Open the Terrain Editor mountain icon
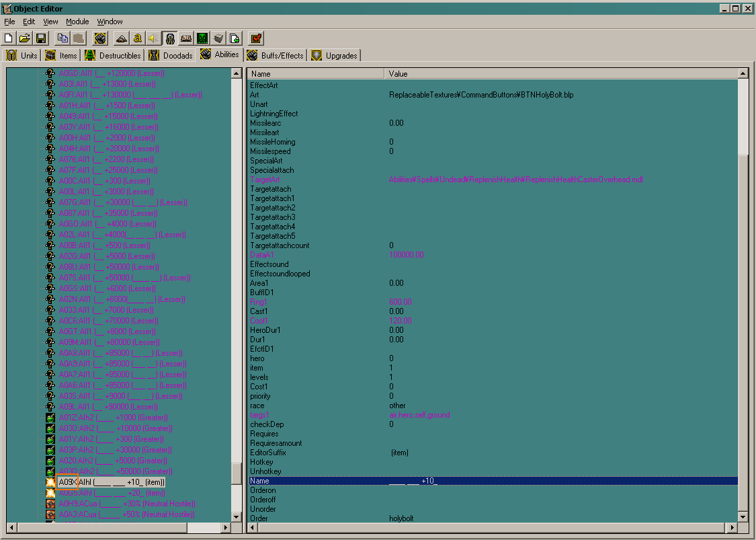The image size is (756, 540). point(121,38)
